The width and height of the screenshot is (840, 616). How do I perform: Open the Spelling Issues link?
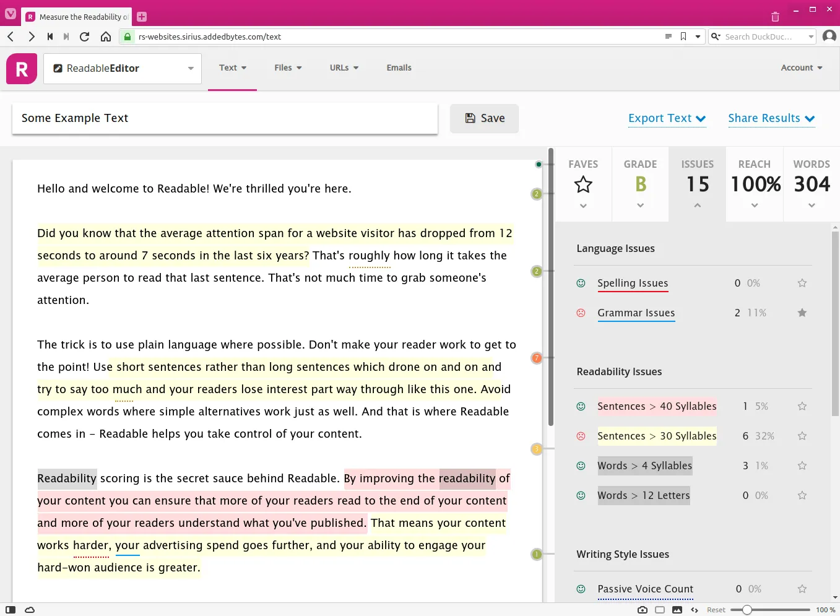tap(633, 283)
